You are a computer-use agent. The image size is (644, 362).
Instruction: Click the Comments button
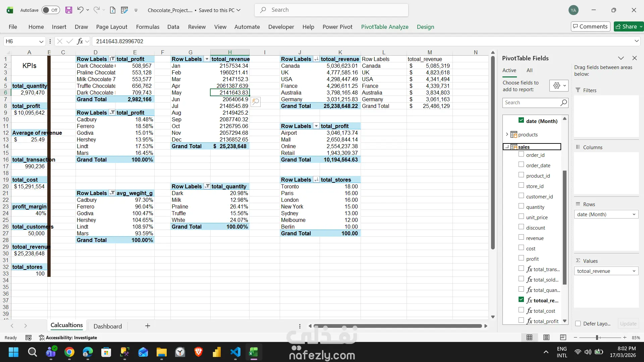590,26
